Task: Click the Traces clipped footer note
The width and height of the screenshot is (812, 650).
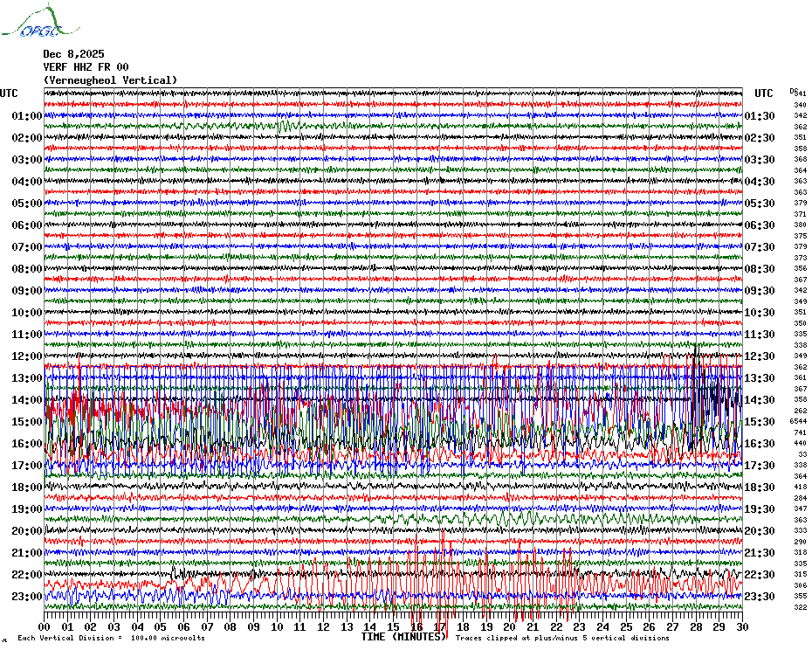Action: pos(562,638)
